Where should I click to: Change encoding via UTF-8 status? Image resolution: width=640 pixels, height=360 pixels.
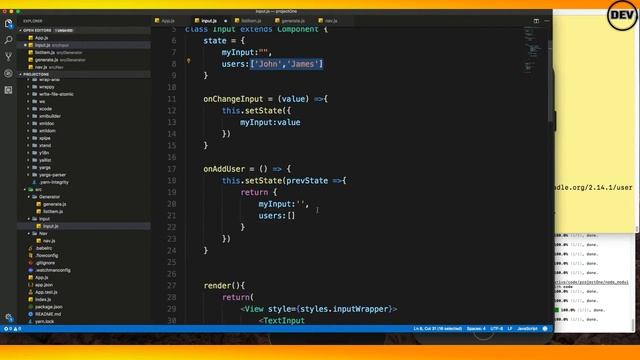click(496, 329)
